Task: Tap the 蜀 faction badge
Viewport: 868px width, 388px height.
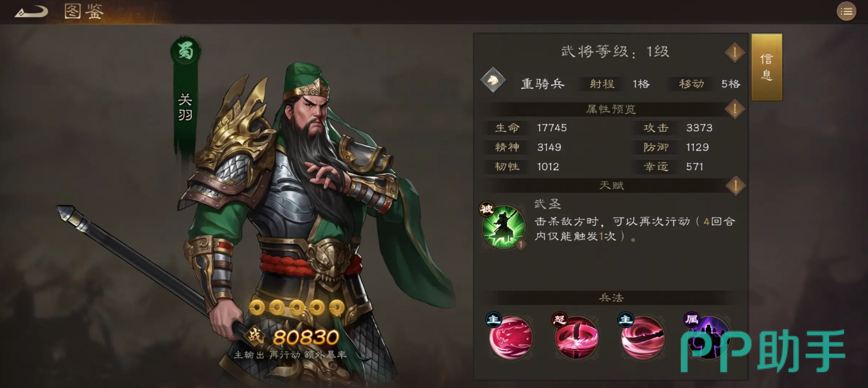Action: pos(185,51)
